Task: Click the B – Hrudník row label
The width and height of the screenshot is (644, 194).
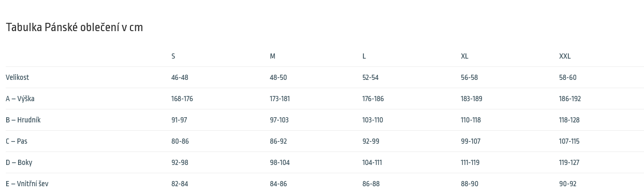Action: click(x=23, y=120)
